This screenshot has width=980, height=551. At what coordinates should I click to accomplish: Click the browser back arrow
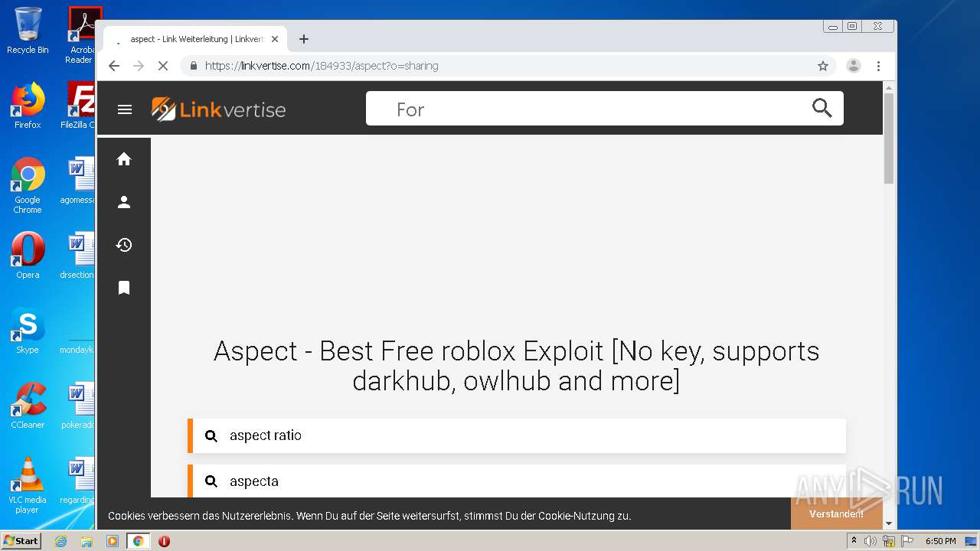pos(114,66)
